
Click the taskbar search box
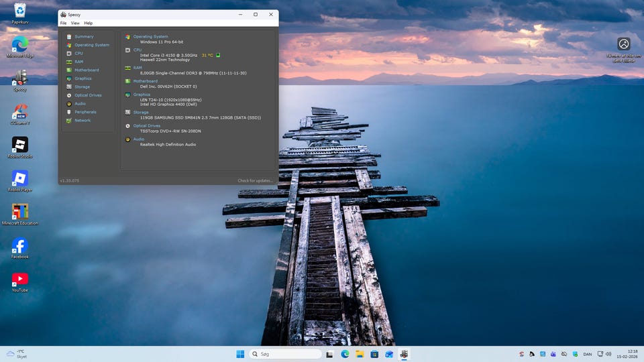pyautogui.click(x=286, y=354)
